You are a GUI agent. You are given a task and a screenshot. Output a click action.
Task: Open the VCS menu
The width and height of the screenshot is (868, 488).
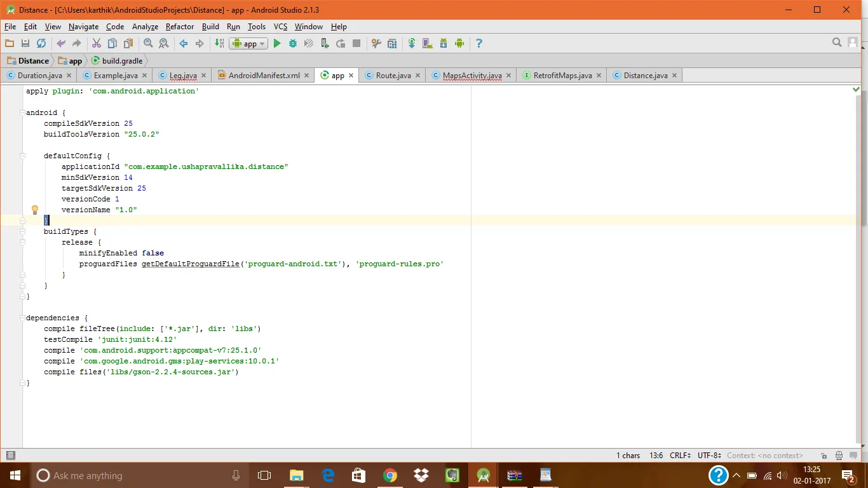(x=281, y=27)
